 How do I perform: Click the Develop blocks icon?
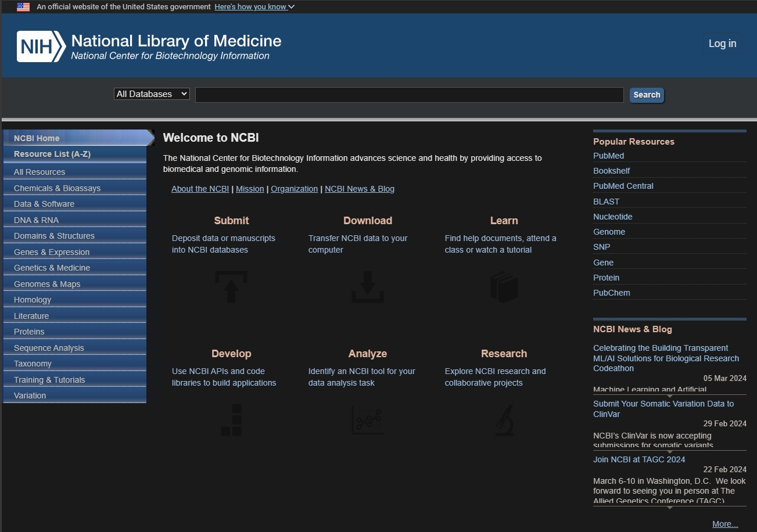tap(231, 420)
